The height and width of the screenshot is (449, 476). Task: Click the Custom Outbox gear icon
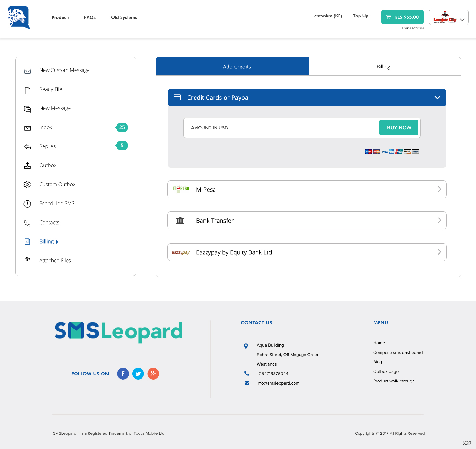(x=27, y=185)
